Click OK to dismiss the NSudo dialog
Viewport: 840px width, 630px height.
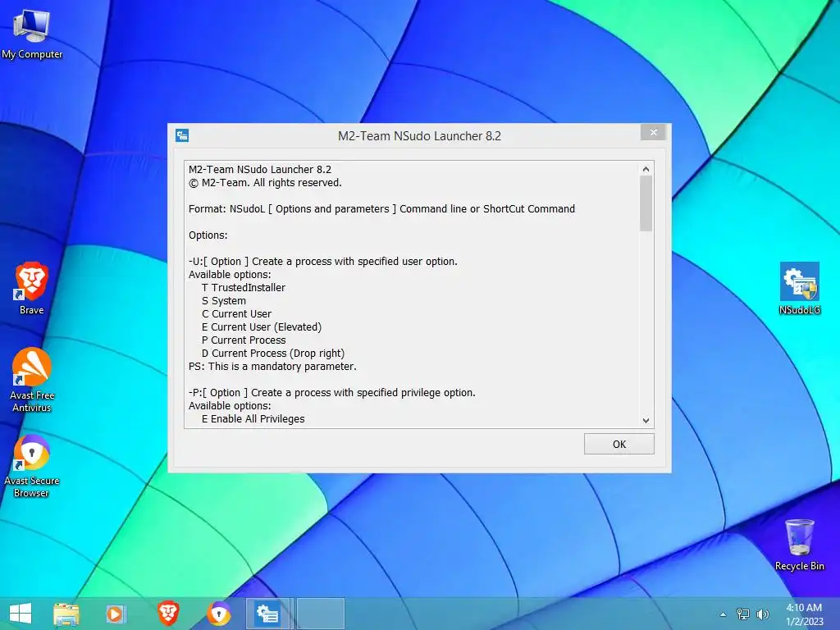click(x=619, y=444)
